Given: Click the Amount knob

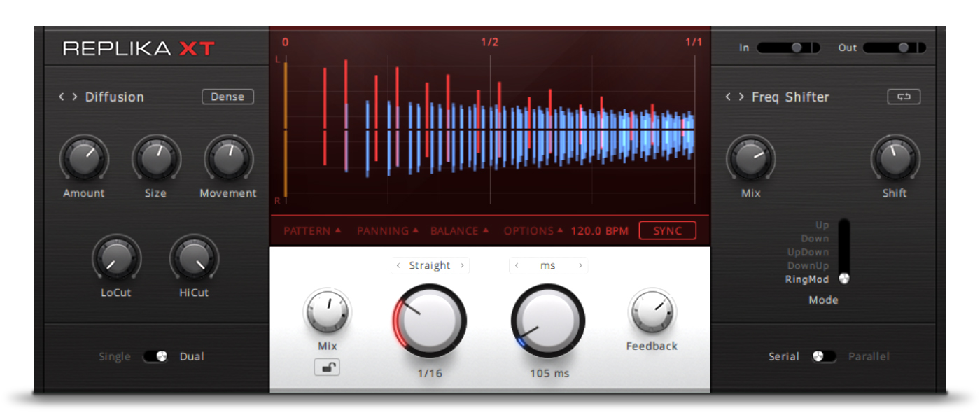Looking at the screenshot, I should tap(84, 158).
